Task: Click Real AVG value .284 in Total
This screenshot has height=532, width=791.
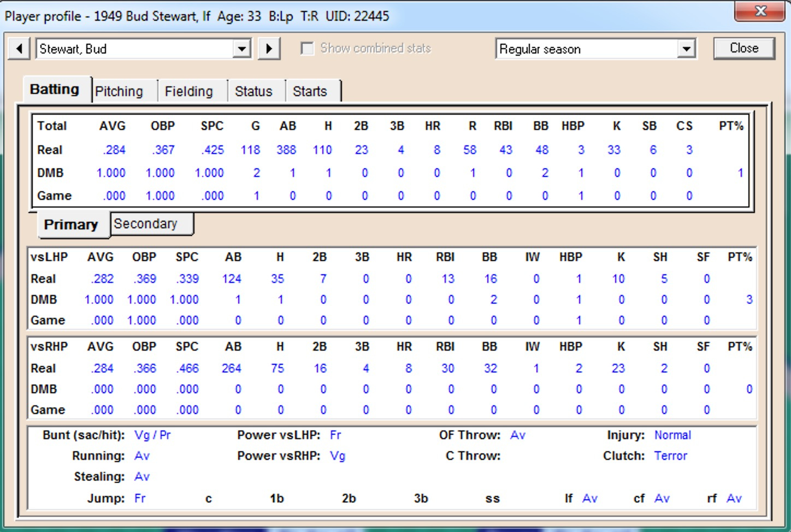Action: click(x=114, y=150)
